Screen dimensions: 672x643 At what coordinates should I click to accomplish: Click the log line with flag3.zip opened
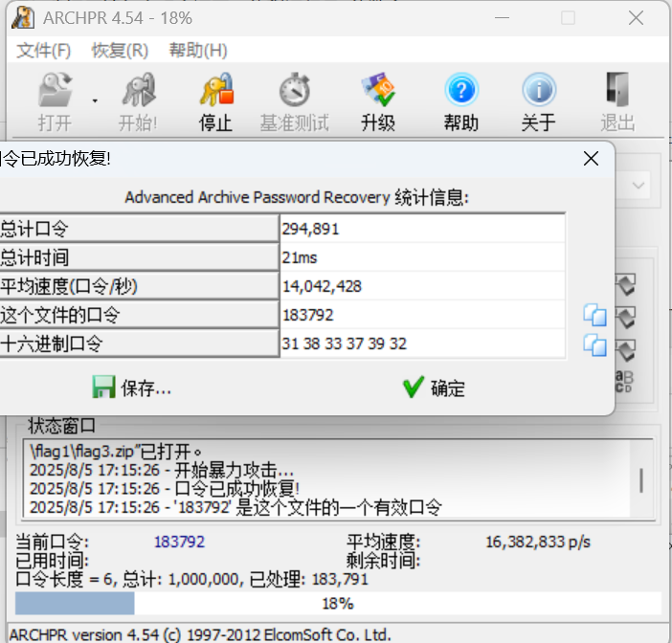tap(116, 451)
